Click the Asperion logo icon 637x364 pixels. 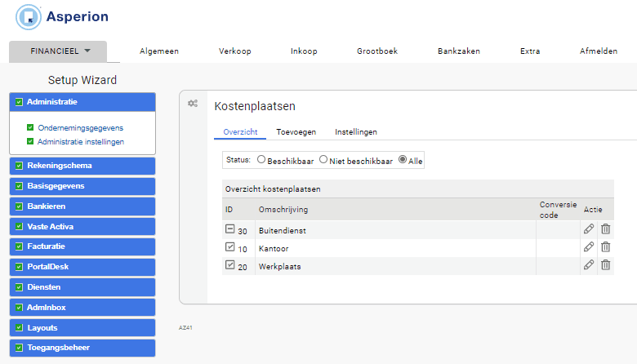tap(29, 17)
